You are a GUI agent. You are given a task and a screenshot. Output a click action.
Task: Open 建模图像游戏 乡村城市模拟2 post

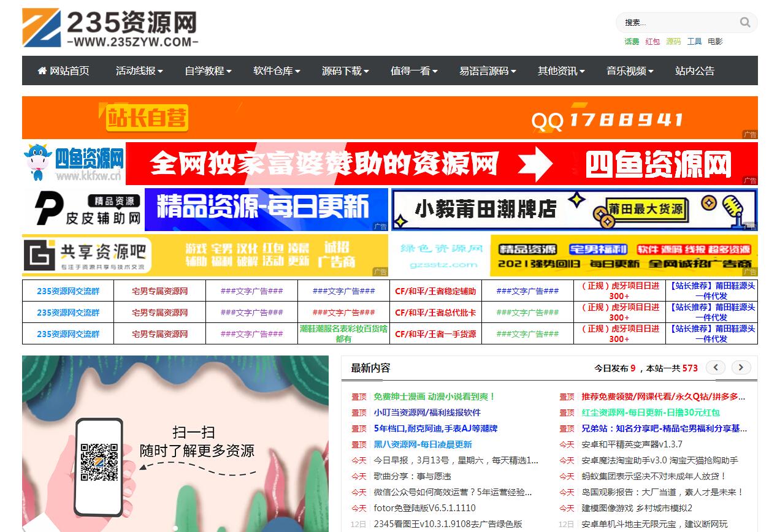637,508
